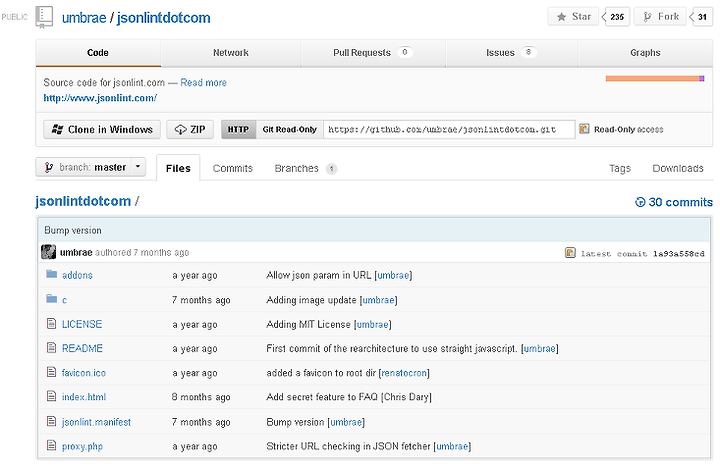Open the favicon.ico file
720x468 pixels.
pos(84,373)
